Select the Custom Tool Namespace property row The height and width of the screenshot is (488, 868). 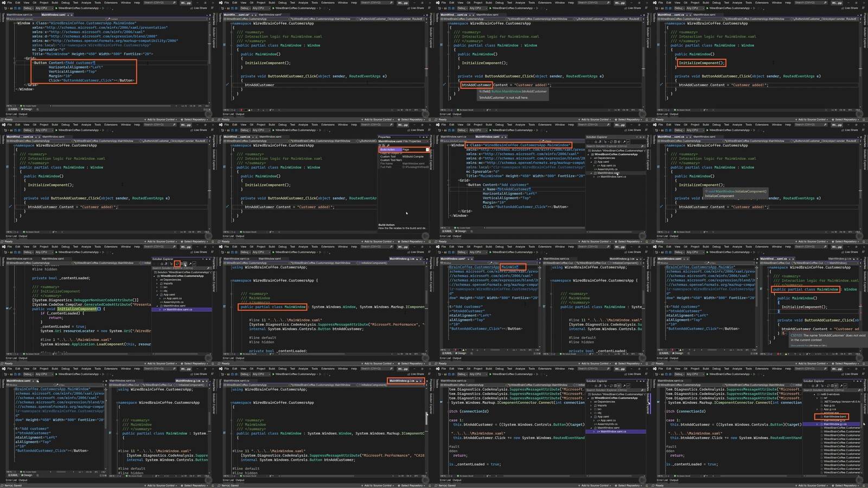click(x=404, y=160)
